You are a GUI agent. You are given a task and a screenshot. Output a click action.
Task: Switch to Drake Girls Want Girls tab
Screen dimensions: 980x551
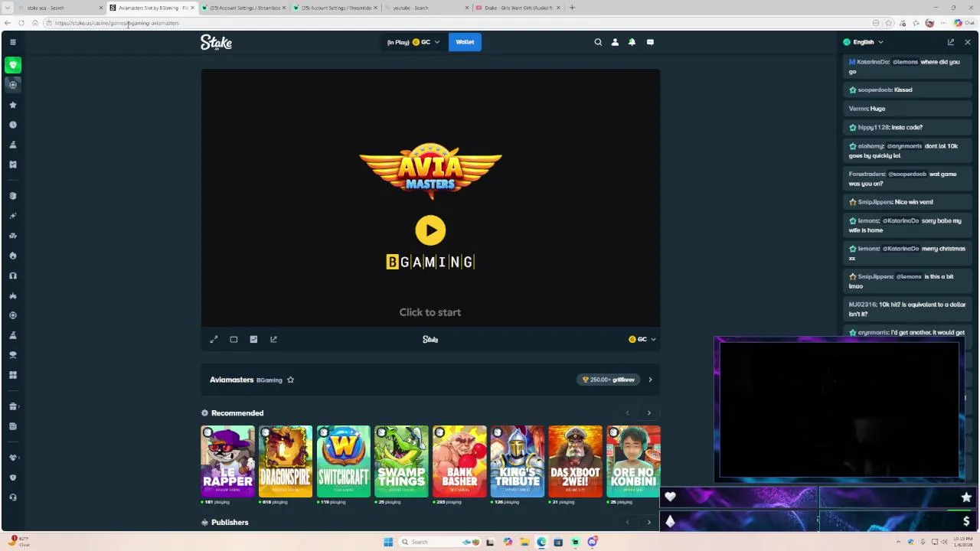coord(517,8)
